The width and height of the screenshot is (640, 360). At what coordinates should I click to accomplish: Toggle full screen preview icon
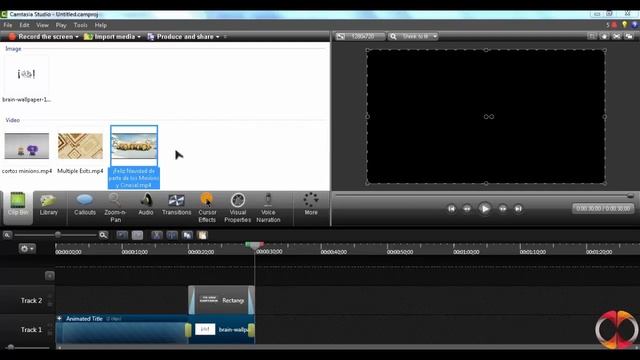click(617, 37)
